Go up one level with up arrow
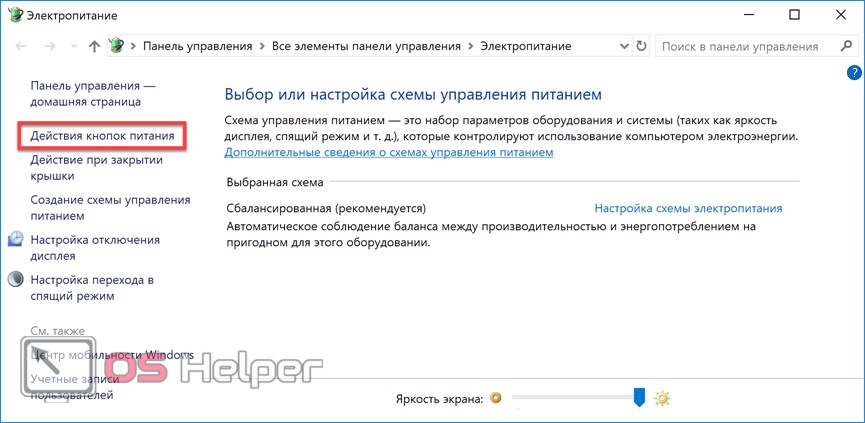This screenshot has height=423, width=865. [94, 46]
